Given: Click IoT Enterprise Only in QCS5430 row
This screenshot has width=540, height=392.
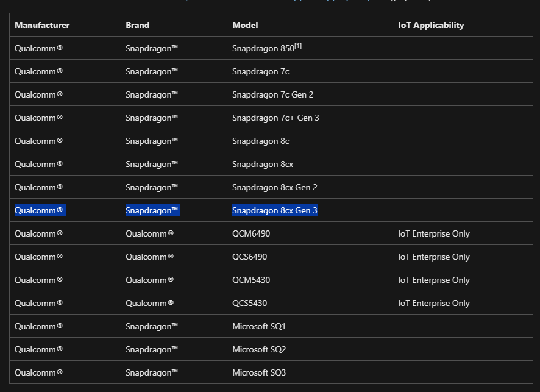Looking at the screenshot, I should [434, 303].
